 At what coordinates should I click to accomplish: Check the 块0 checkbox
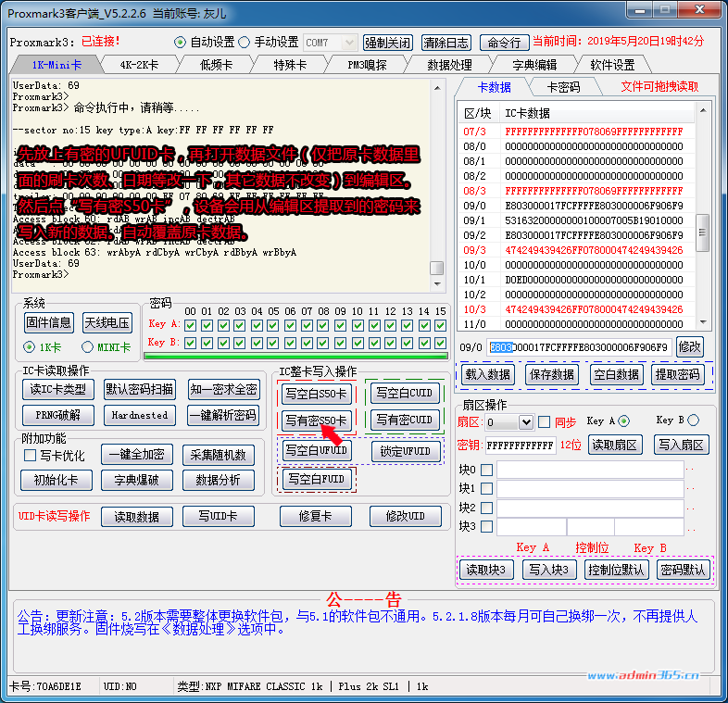(x=486, y=470)
